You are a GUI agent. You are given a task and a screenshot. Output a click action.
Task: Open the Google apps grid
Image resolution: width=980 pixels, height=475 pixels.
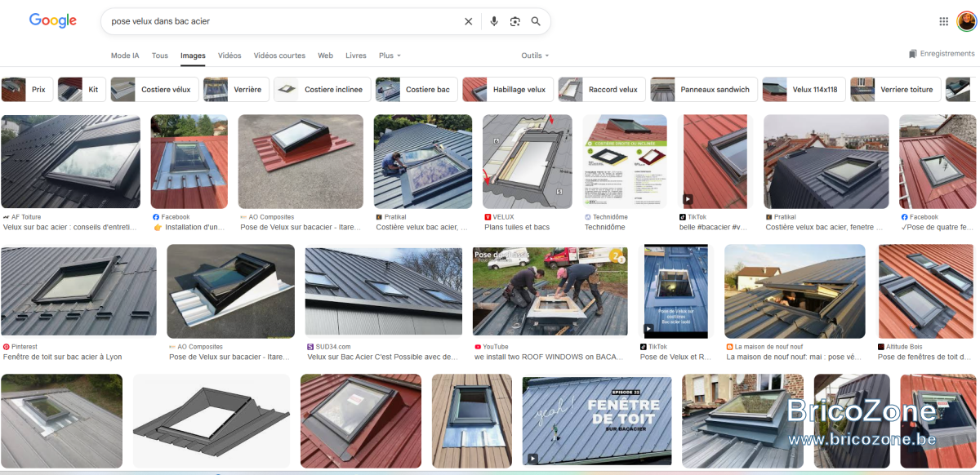[944, 21]
